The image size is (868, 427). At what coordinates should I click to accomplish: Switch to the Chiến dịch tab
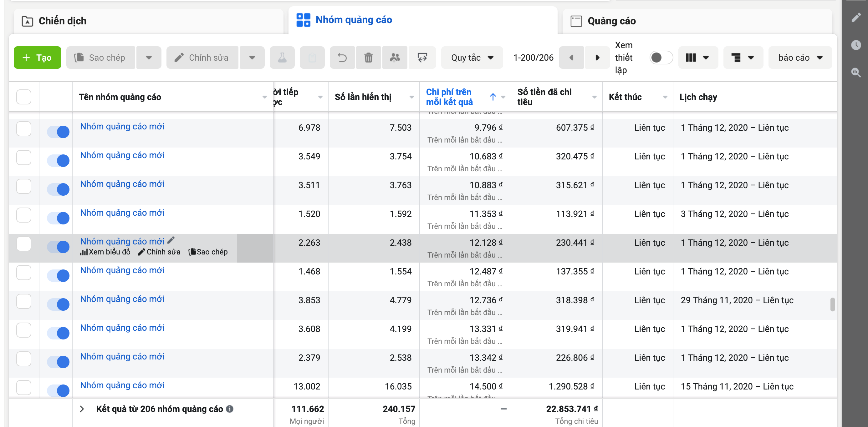148,21
